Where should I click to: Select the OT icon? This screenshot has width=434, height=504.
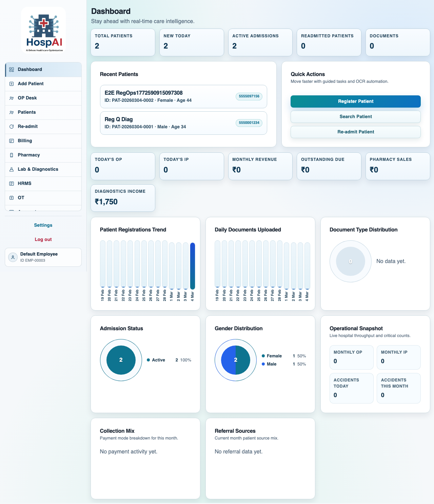tap(12, 198)
